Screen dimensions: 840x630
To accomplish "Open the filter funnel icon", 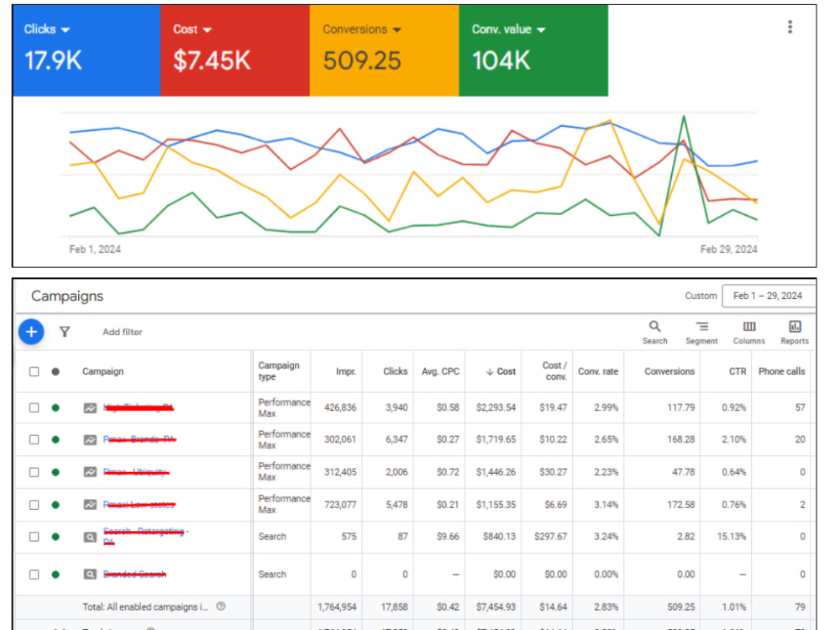I will pyautogui.click(x=65, y=332).
